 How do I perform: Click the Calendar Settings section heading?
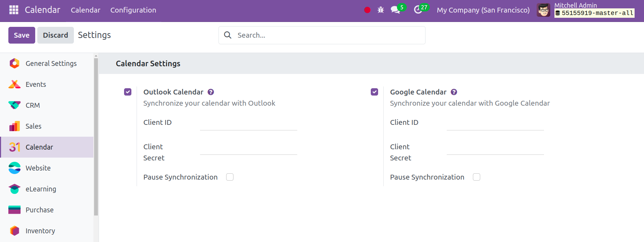pyautogui.click(x=148, y=63)
